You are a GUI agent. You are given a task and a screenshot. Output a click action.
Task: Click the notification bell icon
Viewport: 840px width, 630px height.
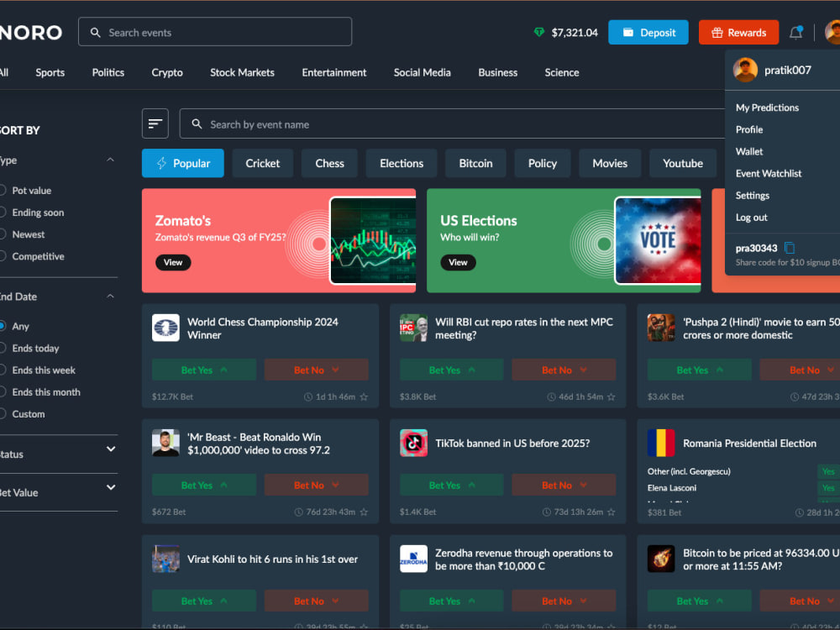tap(796, 33)
